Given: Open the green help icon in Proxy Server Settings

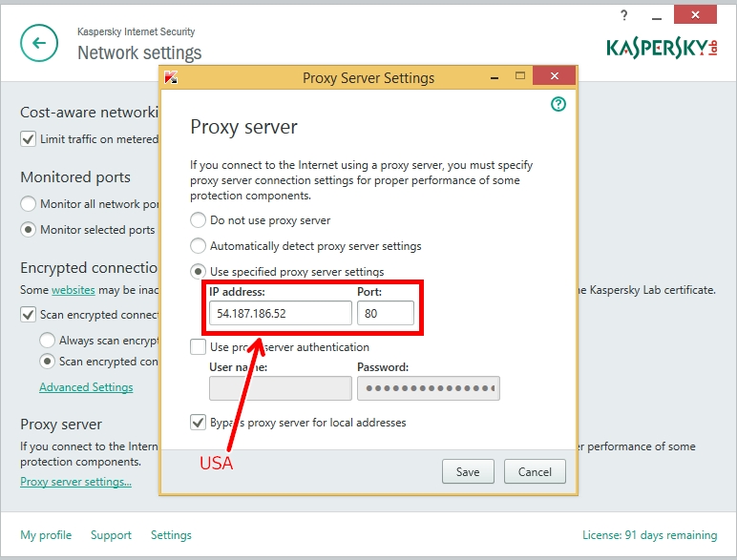Looking at the screenshot, I should point(558,104).
